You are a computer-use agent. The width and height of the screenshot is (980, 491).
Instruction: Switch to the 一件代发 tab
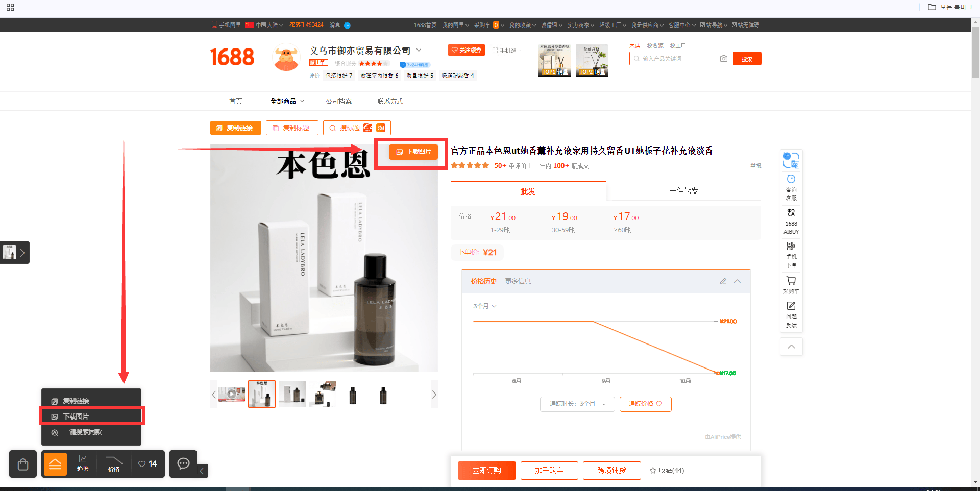click(683, 191)
